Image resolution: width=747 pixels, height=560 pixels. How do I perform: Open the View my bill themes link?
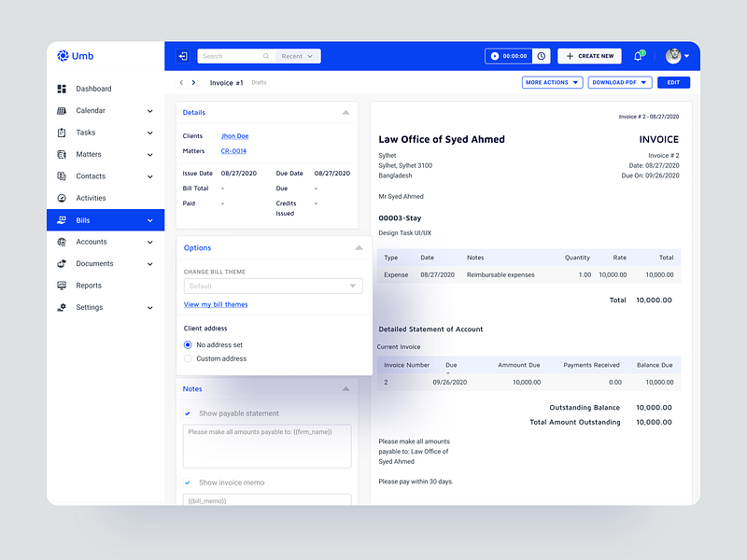coord(216,304)
